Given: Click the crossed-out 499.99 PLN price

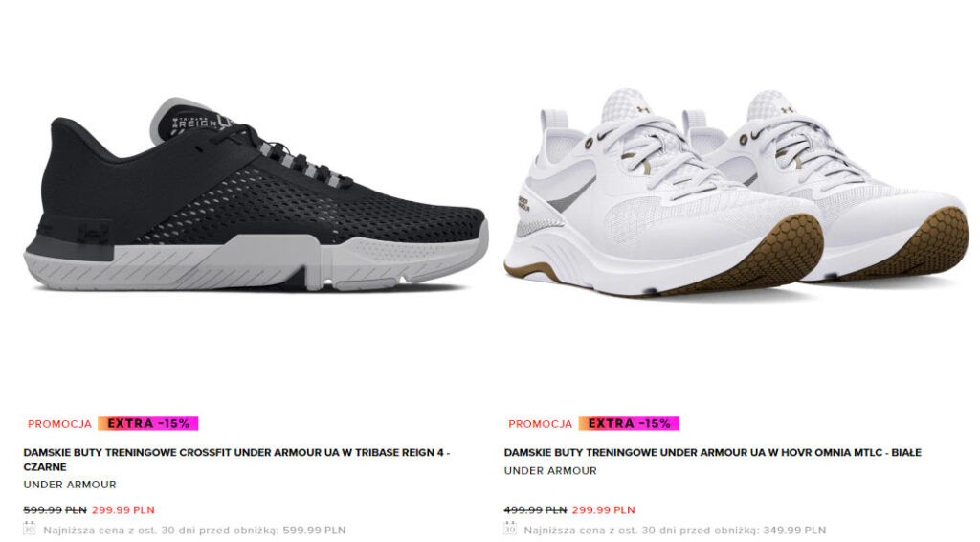Looking at the screenshot, I should [535, 510].
